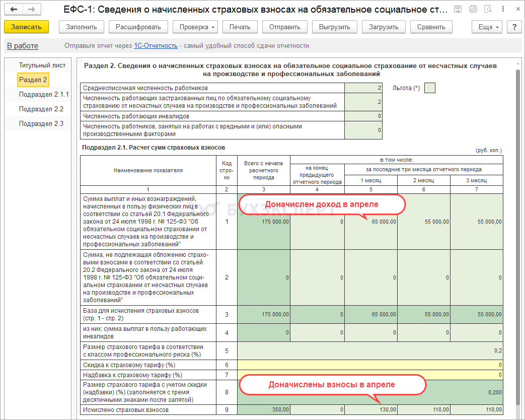Viewport: 525px width, 420px height.
Task: Click the Отправить button
Action: click(284, 27)
